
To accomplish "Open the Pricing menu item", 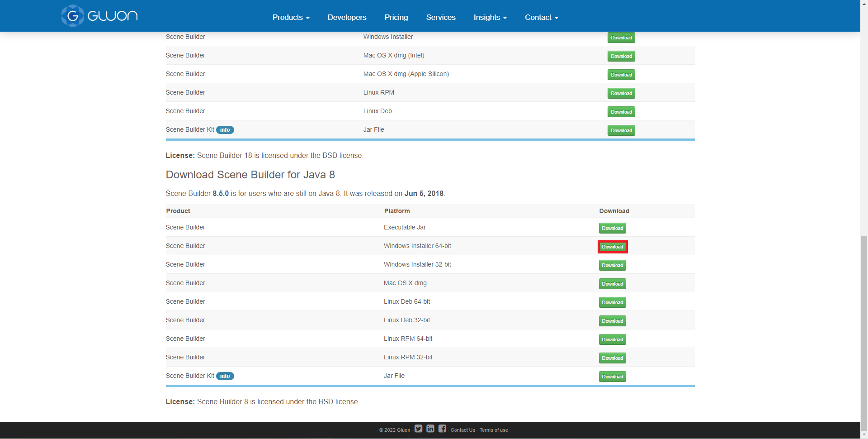I will click(x=396, y=17).
